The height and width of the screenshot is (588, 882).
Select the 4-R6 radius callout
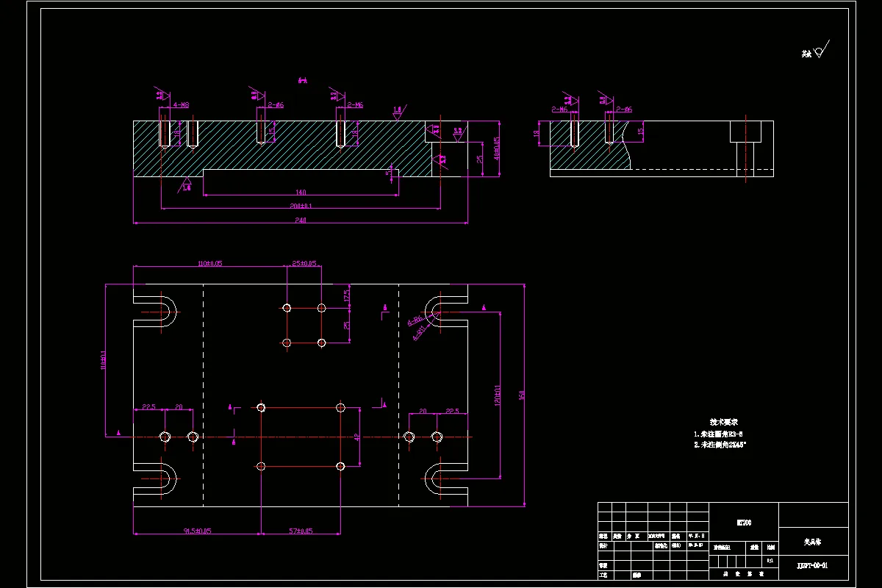[x=414, y=321]
